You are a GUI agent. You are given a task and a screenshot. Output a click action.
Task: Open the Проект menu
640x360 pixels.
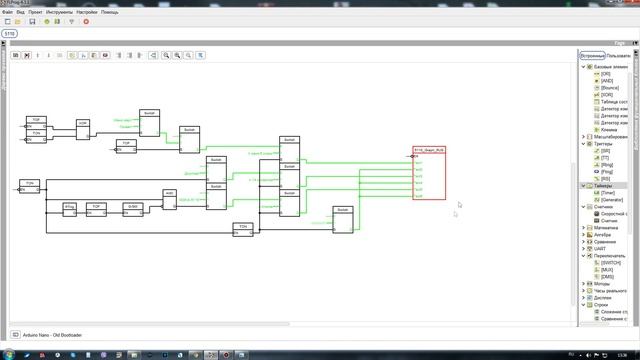[x=35, y=12]
